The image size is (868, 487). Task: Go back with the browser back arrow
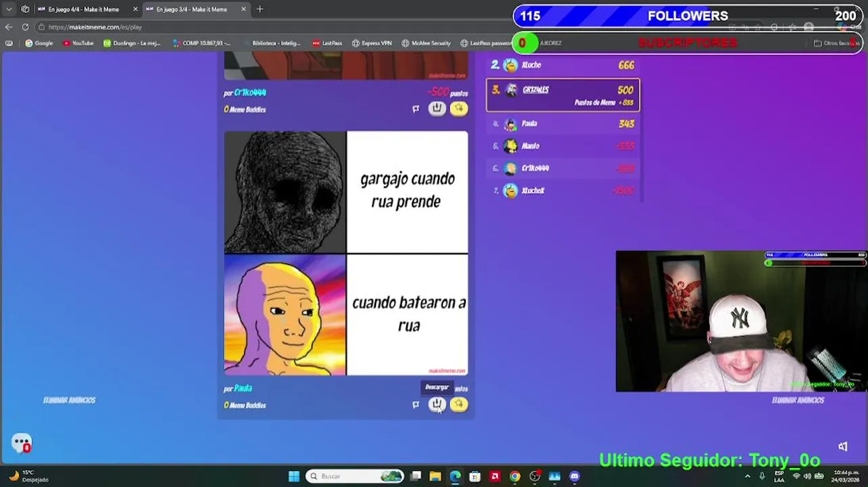point(8,27)
